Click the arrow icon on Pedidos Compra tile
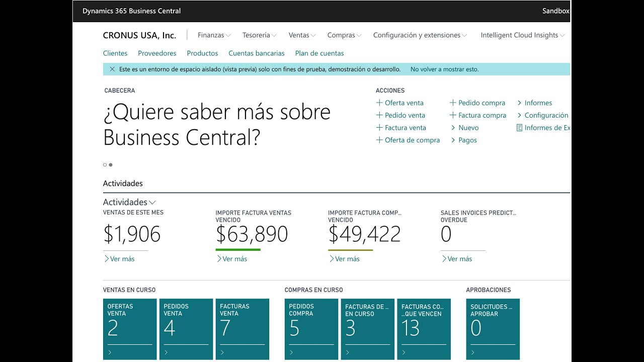Viewport: 644px width, 362px height. (291, 352)
